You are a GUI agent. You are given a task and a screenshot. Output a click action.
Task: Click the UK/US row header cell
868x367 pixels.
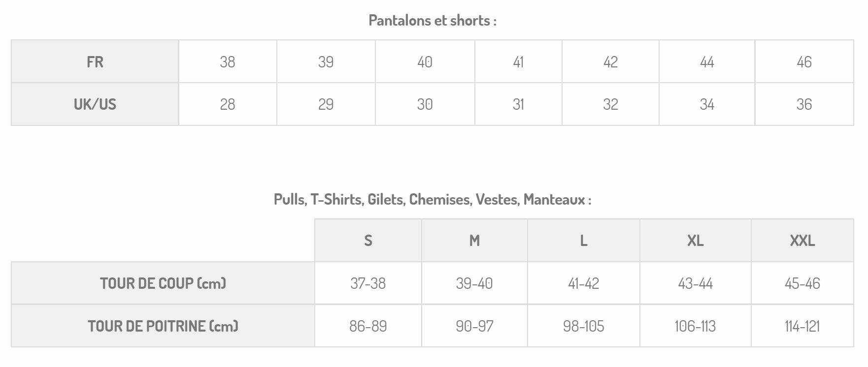95,104
